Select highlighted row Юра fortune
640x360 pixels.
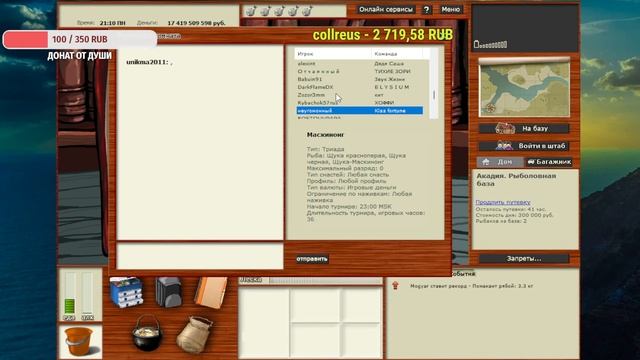(360, 111)
